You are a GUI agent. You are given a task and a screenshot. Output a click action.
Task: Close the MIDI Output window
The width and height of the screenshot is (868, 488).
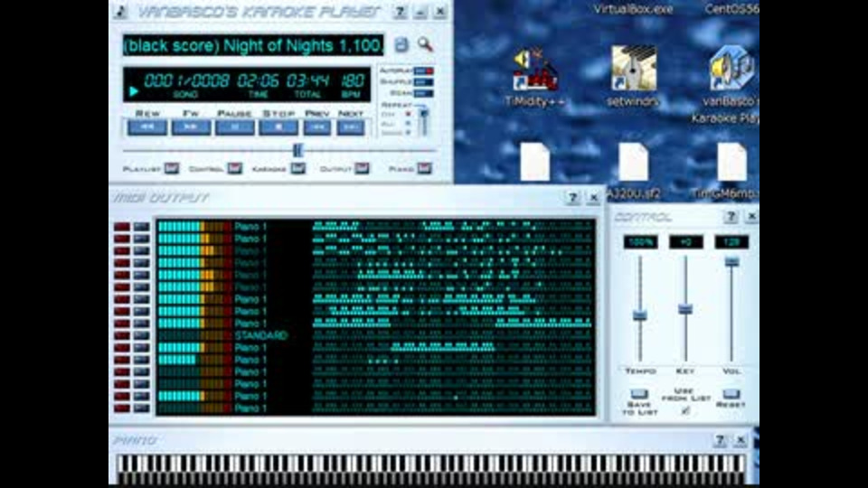pos(593,198)
